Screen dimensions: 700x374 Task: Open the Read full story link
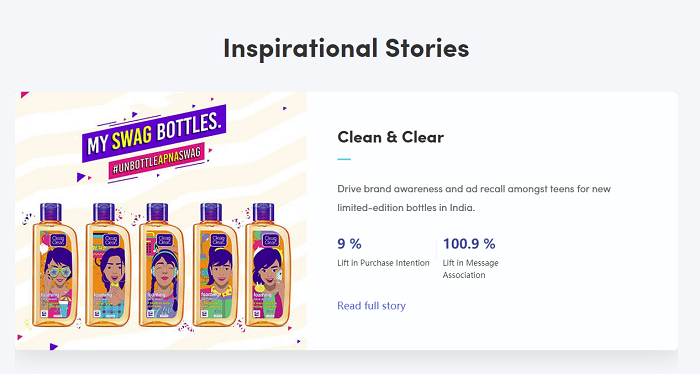click(371, 306)
